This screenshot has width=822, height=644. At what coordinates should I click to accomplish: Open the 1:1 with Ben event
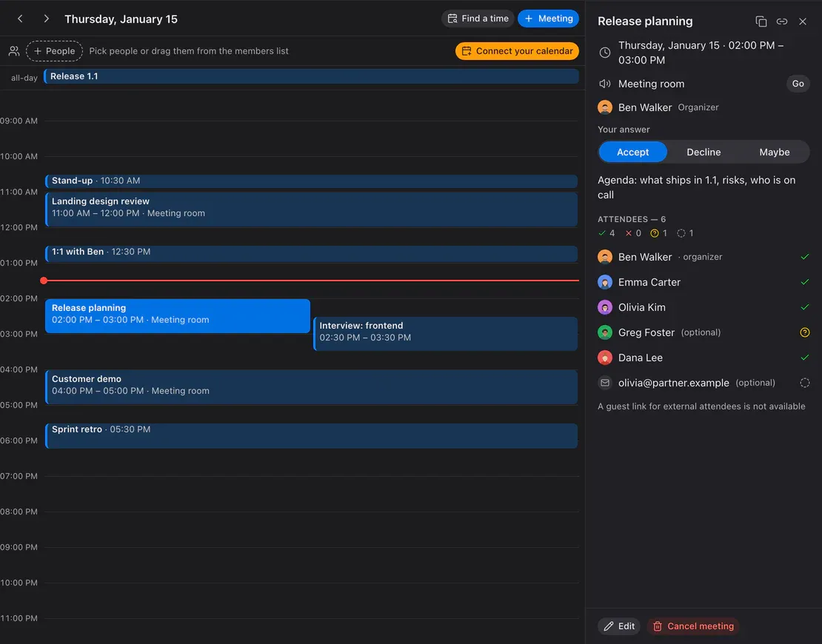[x=311, y=254]
